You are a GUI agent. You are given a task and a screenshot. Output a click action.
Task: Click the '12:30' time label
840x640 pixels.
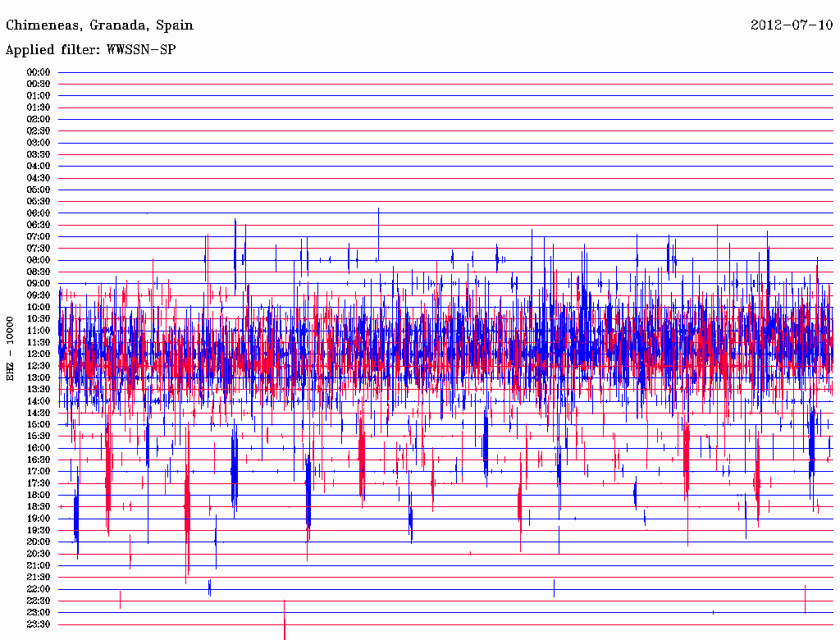coord(38,366)
